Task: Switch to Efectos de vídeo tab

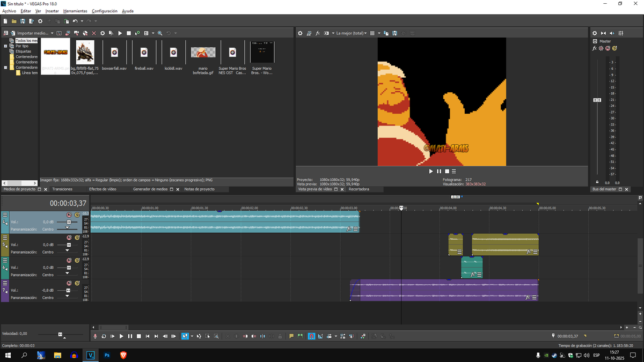Action: [x=103, y=189]
